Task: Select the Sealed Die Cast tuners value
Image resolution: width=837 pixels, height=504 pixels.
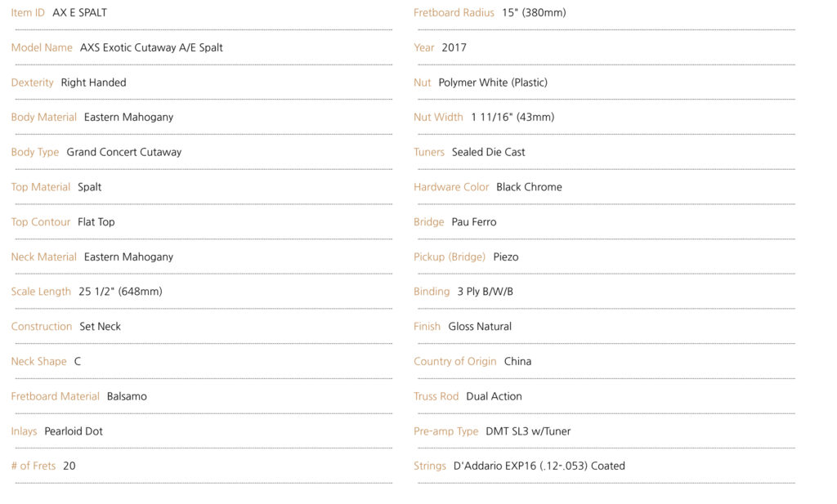Action: click(488, 152)
